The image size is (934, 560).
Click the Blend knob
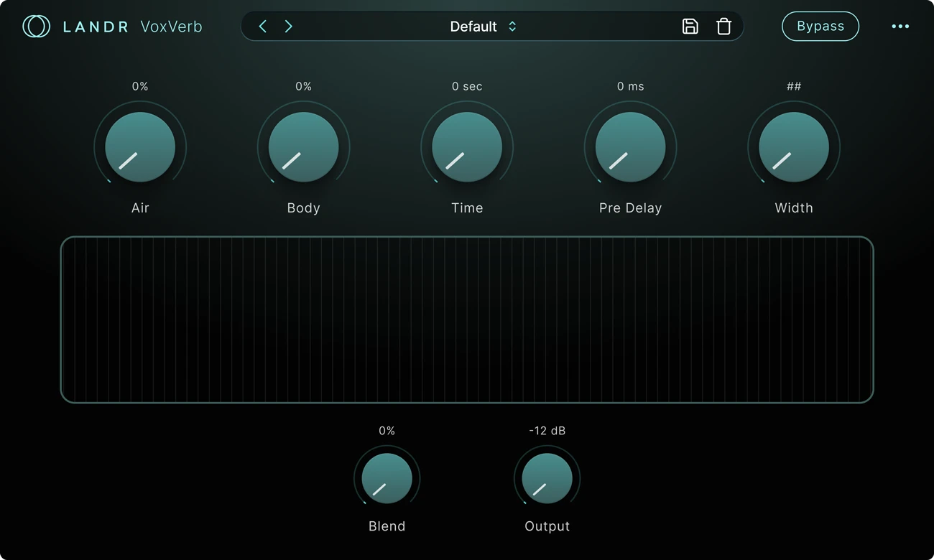pos(387,478)
